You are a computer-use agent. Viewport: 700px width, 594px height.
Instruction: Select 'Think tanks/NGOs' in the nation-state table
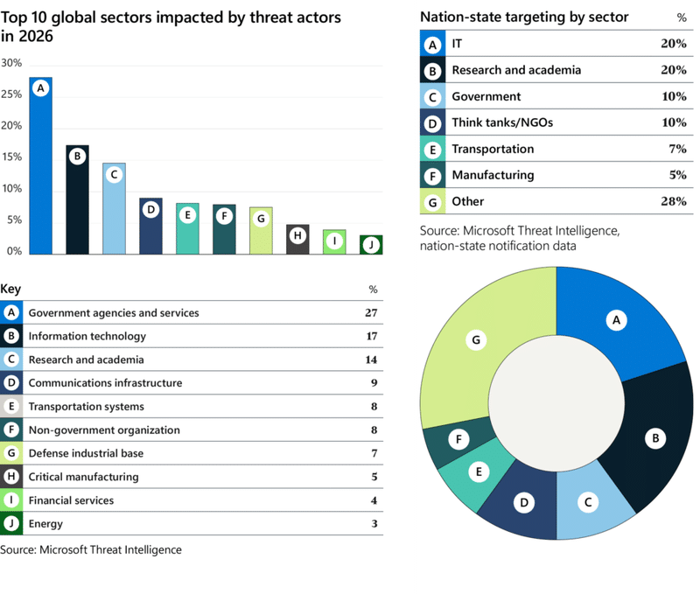pyautogui.click(x=502, y=122)
